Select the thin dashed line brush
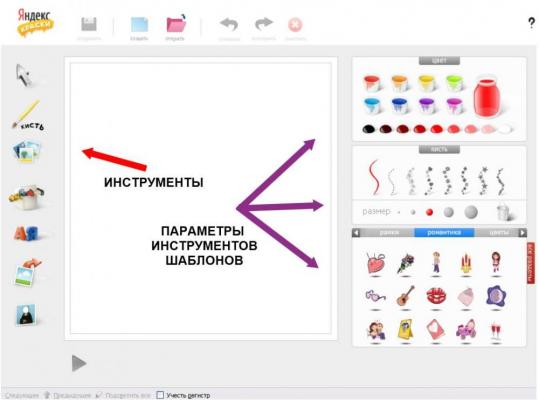This screenshot has height=400, width=539. [x=392, y=181]
